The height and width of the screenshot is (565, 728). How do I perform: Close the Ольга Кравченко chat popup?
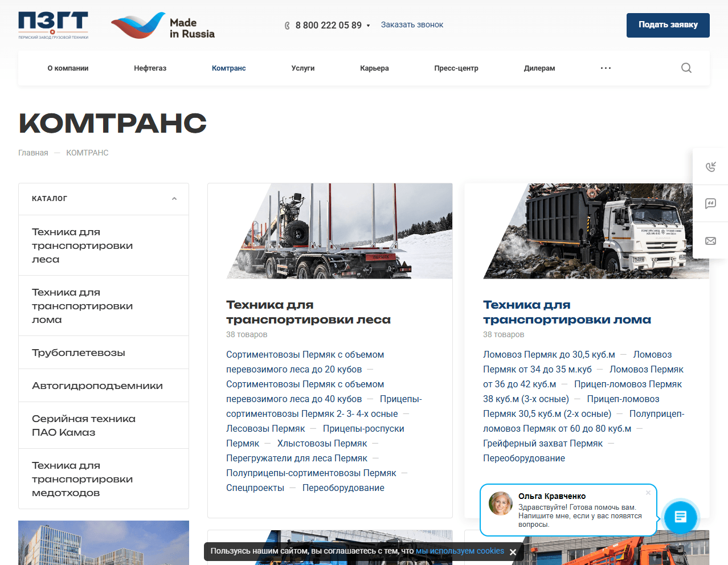648,493
